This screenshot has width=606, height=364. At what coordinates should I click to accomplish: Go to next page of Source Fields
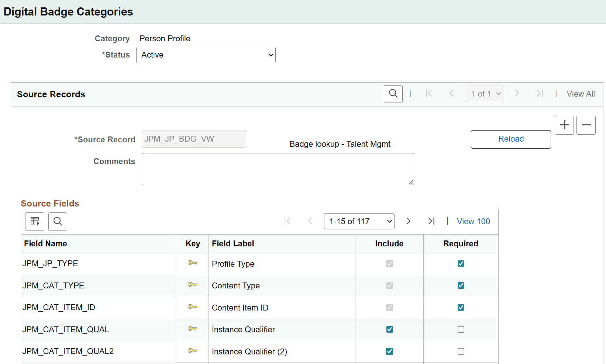pyautogui.click(x=409, y=221)
